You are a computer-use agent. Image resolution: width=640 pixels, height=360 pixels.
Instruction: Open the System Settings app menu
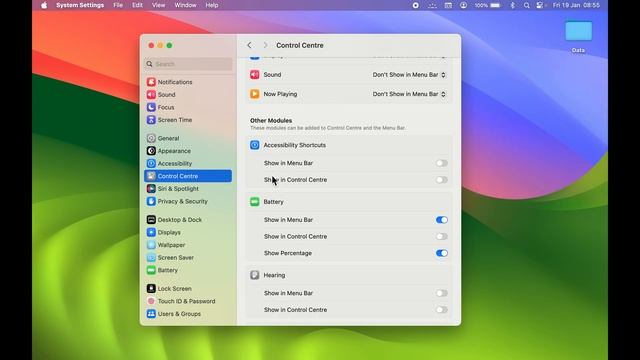coord(80,5)
